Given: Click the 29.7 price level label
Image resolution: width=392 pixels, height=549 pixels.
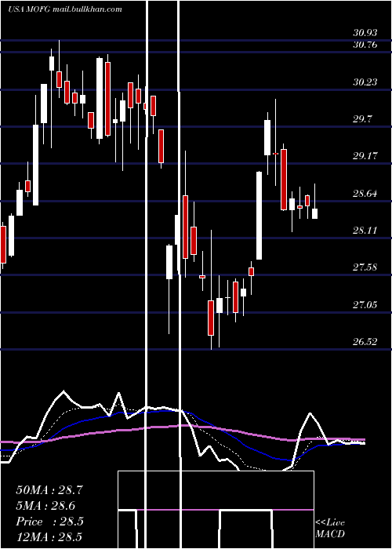Looking at the screenshot, I should pos(362,119).
